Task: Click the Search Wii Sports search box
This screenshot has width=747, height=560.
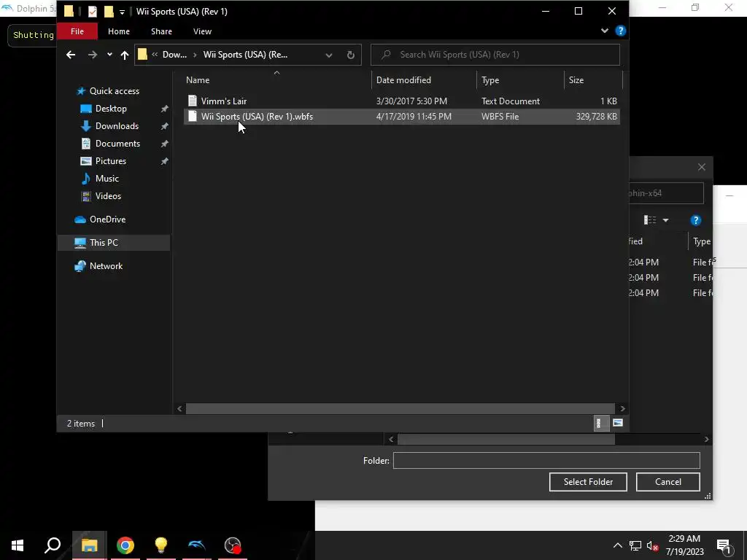Action: coord(495,55)
